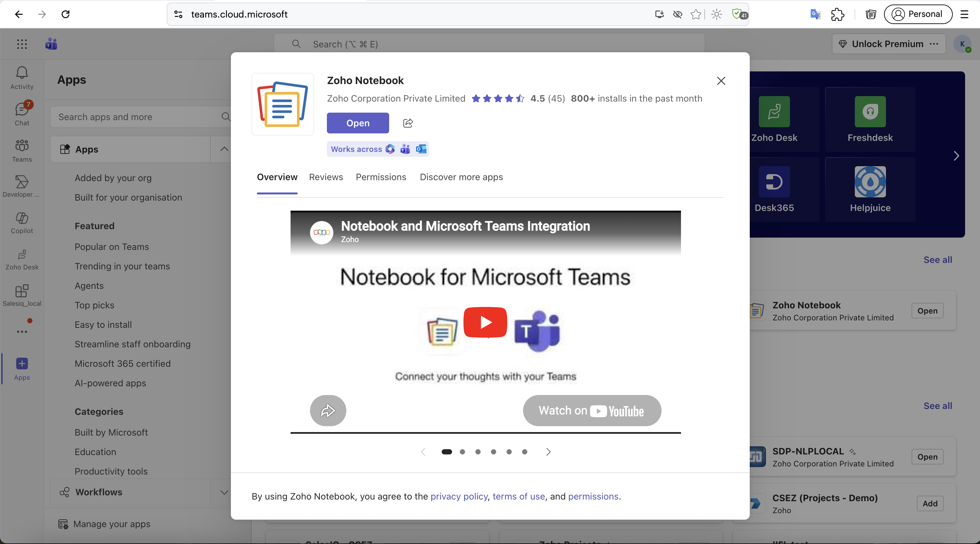
Task: Select the last carousel dot
Action: coord(525,451)
